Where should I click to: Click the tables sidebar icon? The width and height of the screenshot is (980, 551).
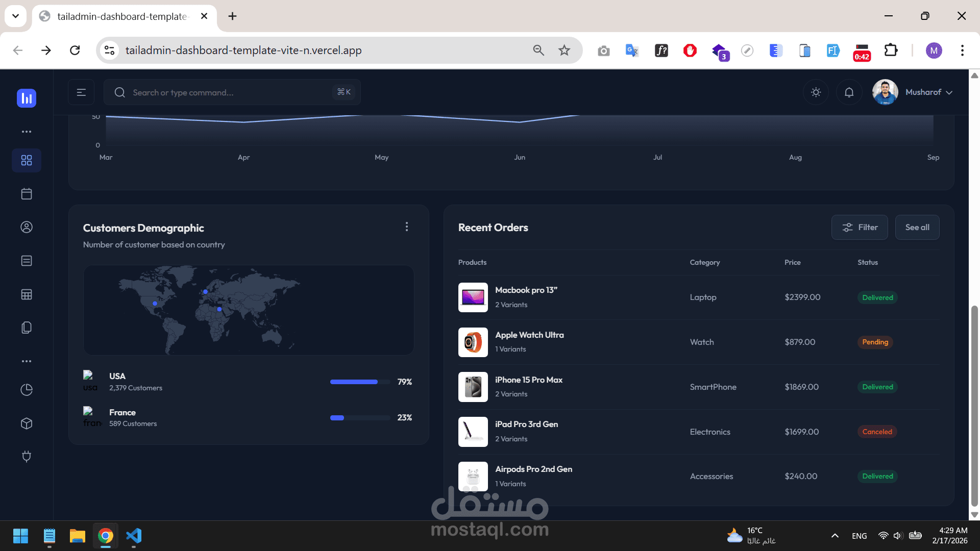pyautogui.click(x=27, y=294)
